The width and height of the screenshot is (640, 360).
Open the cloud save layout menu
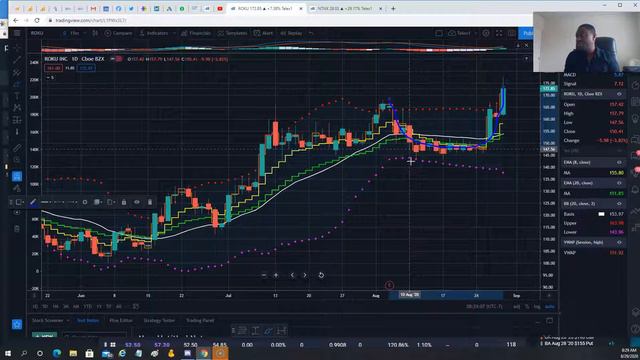460,33
